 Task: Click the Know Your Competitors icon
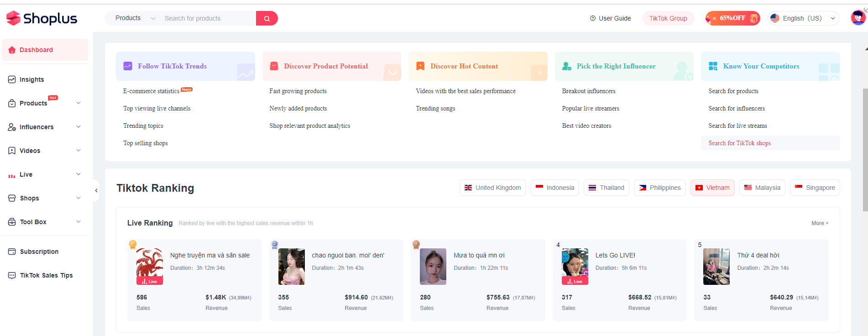tap(713, 66)
